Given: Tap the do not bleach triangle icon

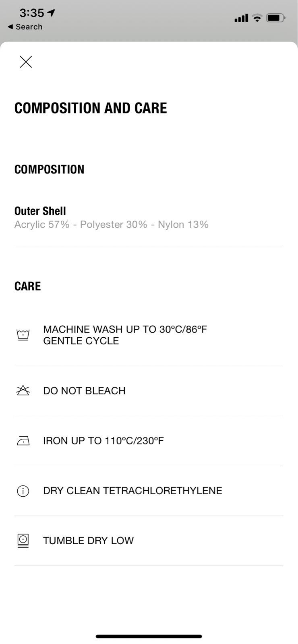Looking at the screenshot, I should coord(23,390).
